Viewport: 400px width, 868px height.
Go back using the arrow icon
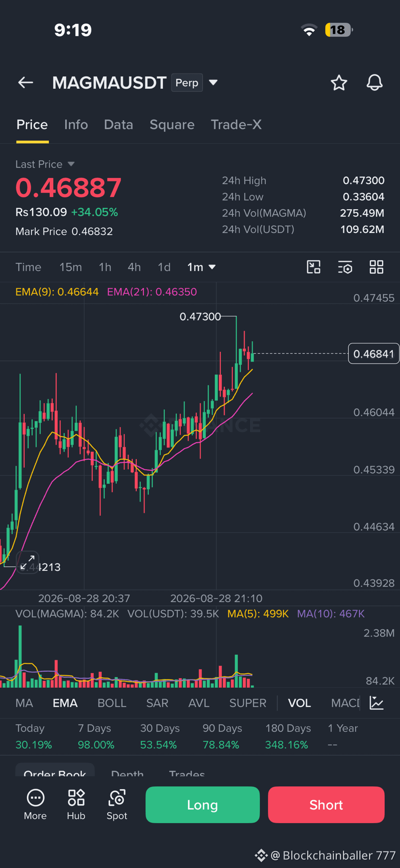coord(26,83)
